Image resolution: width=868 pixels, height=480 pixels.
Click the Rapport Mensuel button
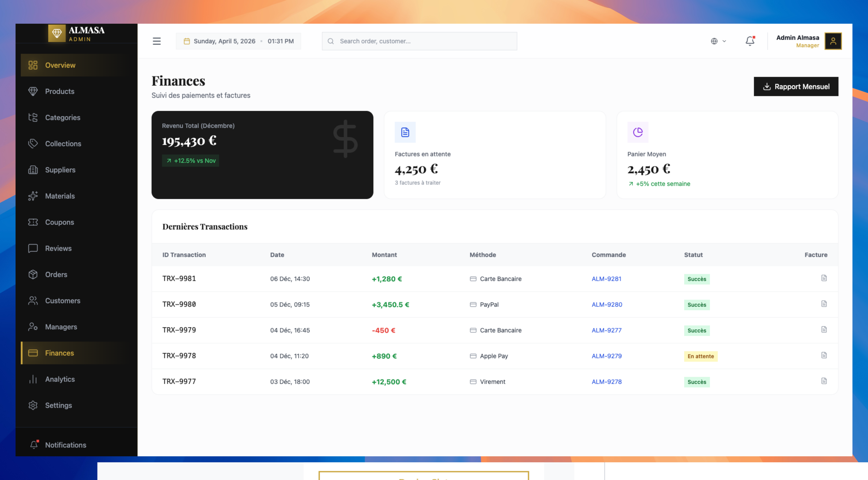[796, 87]
